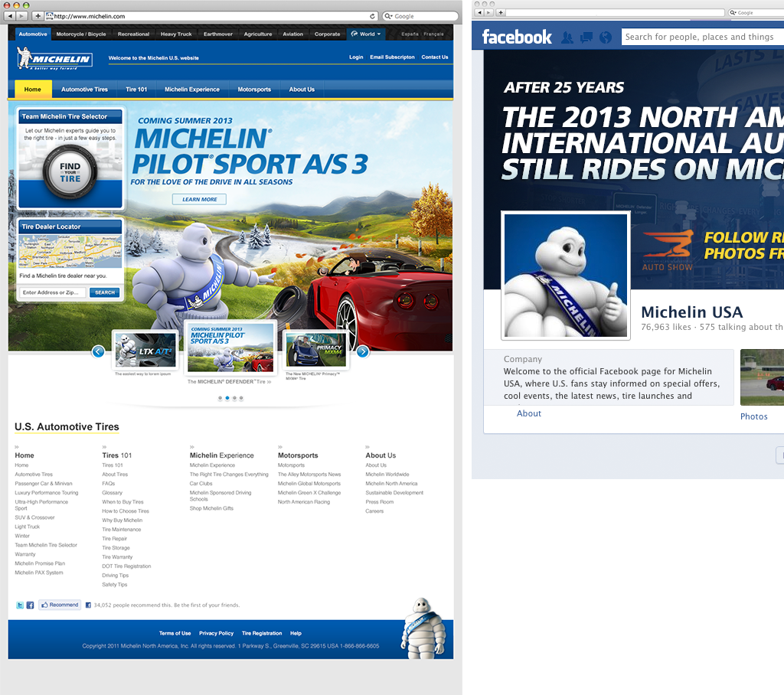Select the Pilot Sport A/S 3 thumbnail
This screenshot has height=695, width=784.
pos(230,347)
